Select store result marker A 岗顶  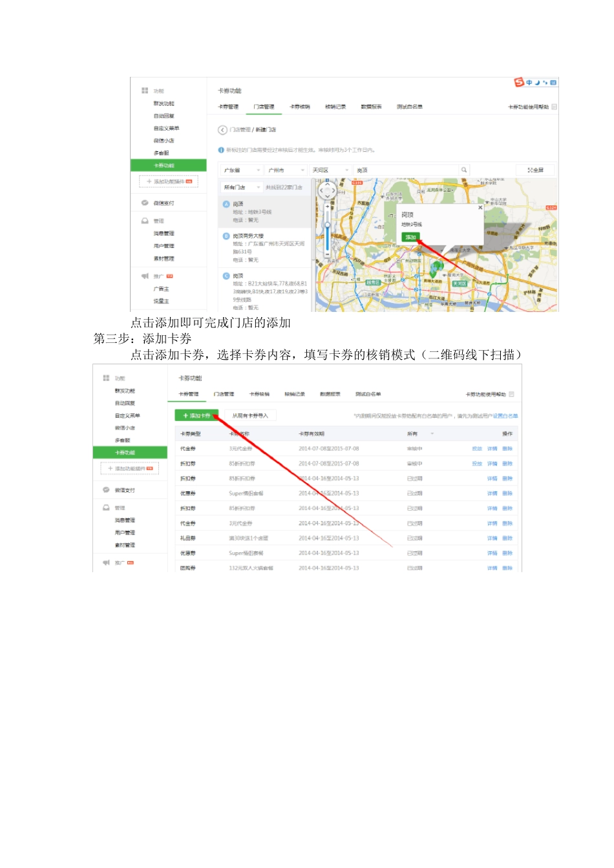(227, 204)
